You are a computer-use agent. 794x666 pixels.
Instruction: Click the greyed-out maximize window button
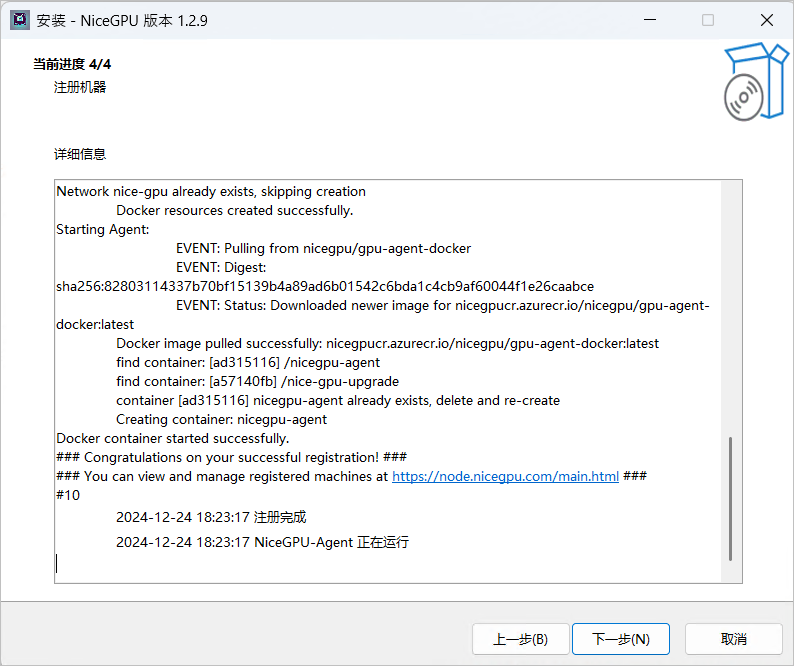708,20
